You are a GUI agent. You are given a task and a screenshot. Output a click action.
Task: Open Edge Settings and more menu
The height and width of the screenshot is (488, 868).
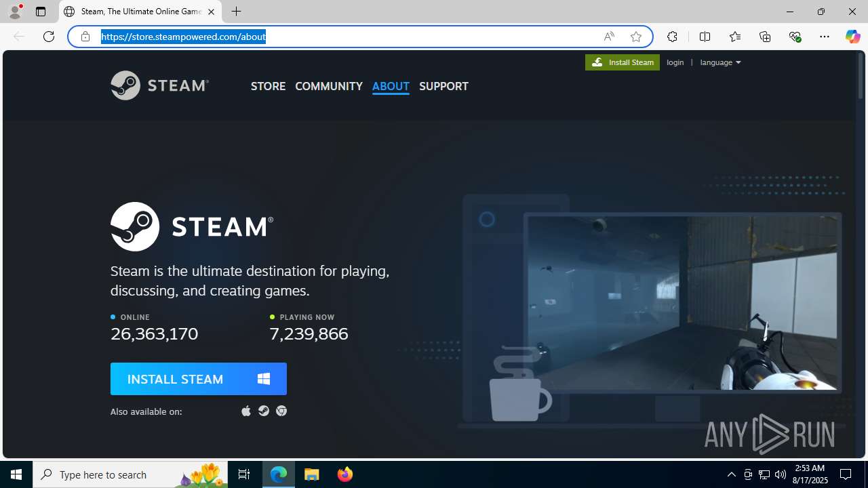(825, 37)
